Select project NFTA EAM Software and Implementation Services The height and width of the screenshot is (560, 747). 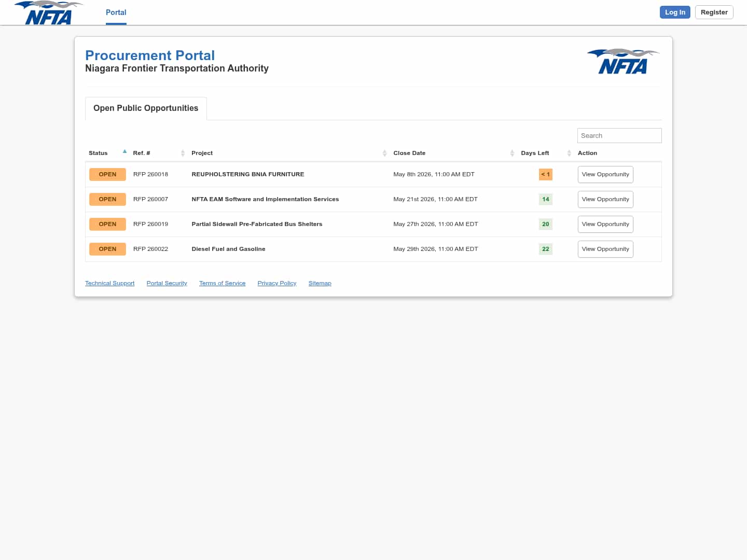pos(265,200)
